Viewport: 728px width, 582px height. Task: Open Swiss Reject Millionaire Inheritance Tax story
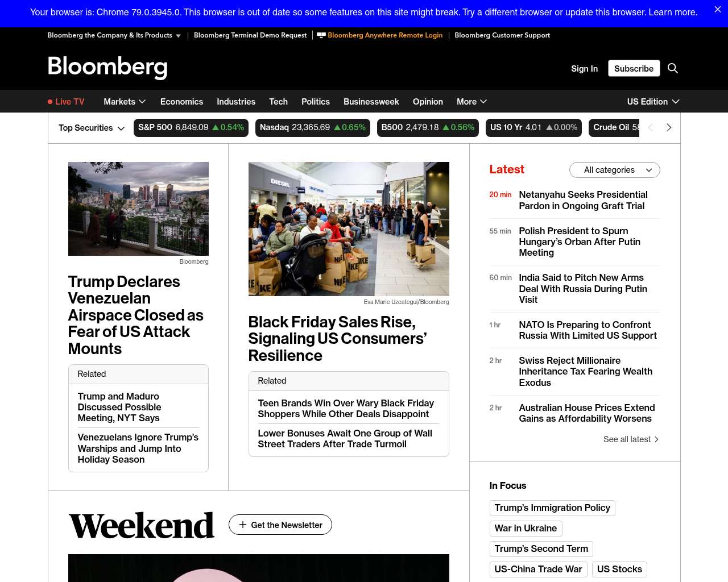[586, 372]
